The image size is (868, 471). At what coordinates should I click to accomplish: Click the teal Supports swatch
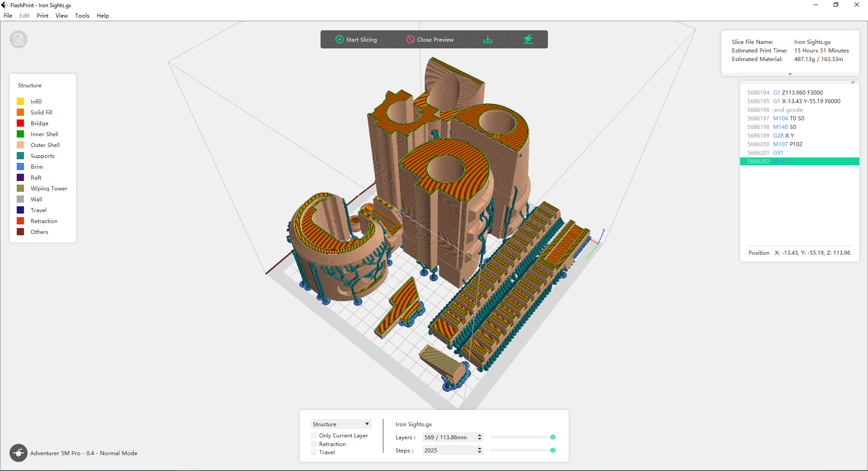click(x=20, y=156)
